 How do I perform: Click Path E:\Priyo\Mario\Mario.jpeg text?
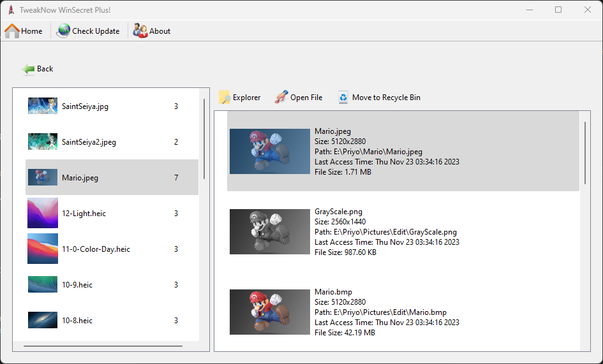coord(368,152)
